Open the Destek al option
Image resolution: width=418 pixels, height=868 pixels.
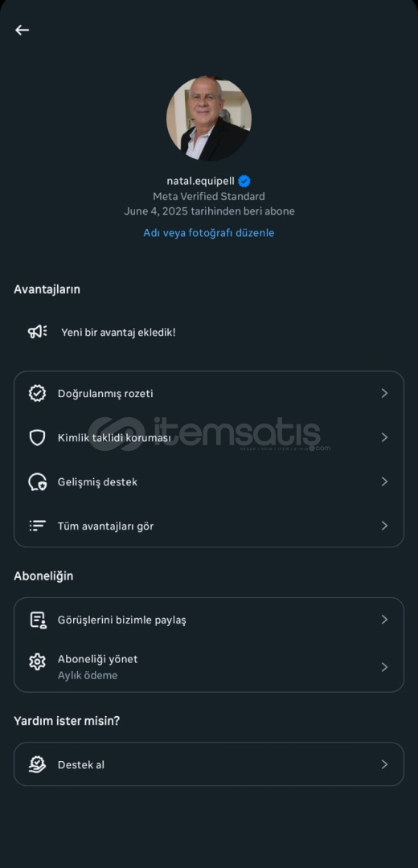coord(209,764)
